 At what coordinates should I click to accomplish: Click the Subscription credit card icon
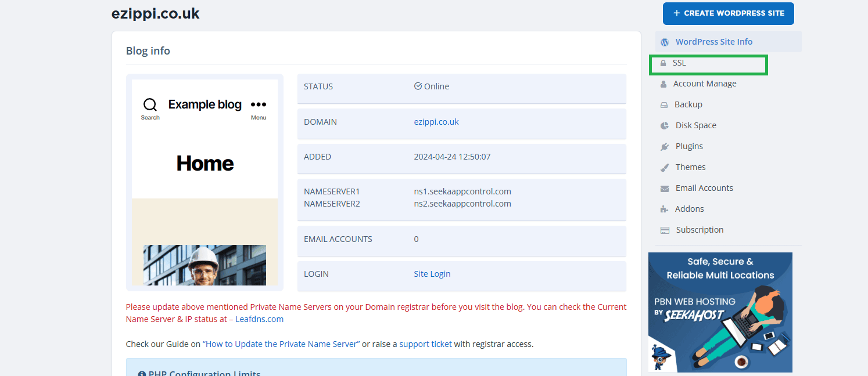click(x=665, y=230)
